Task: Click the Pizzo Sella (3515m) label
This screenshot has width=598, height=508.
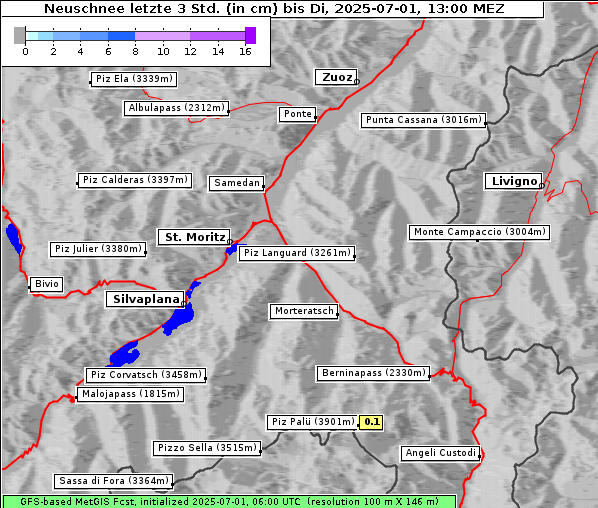Action: point(207,448)
